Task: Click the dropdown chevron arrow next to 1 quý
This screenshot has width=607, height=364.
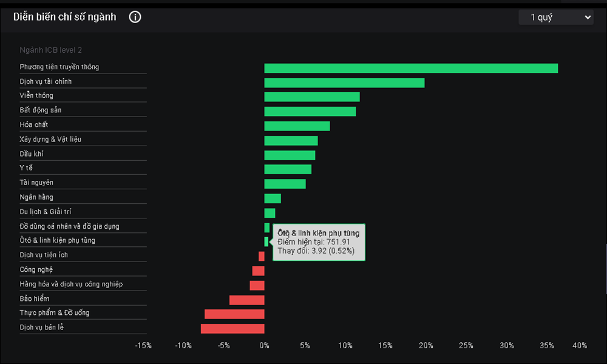Action: [588, 18]
